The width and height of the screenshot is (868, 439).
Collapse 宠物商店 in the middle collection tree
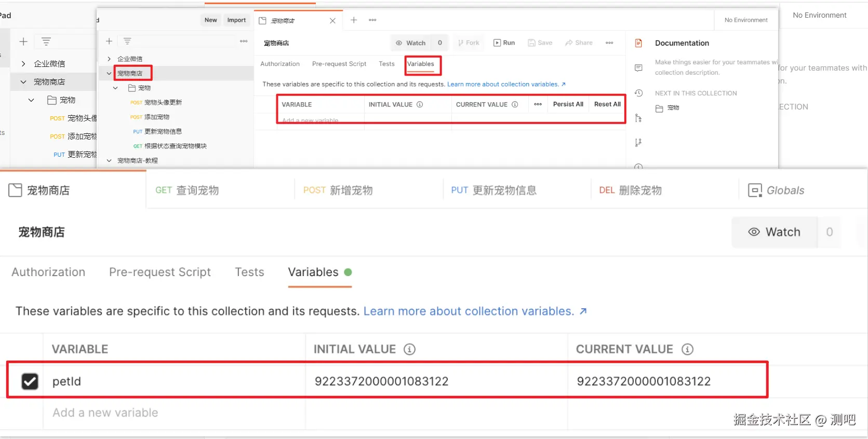pyautogui.click(x=109, y=73)
